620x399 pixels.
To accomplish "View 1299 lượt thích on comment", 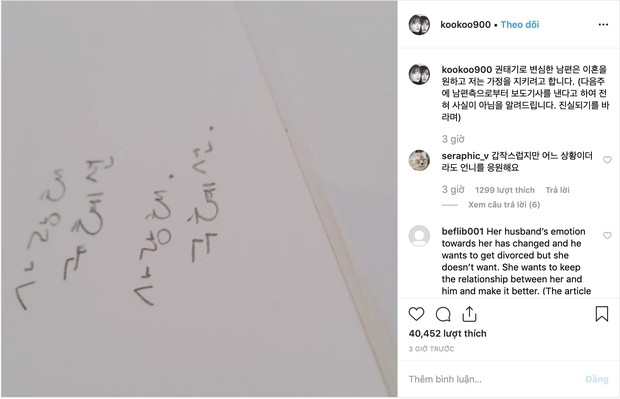I will tap(505, 190).
